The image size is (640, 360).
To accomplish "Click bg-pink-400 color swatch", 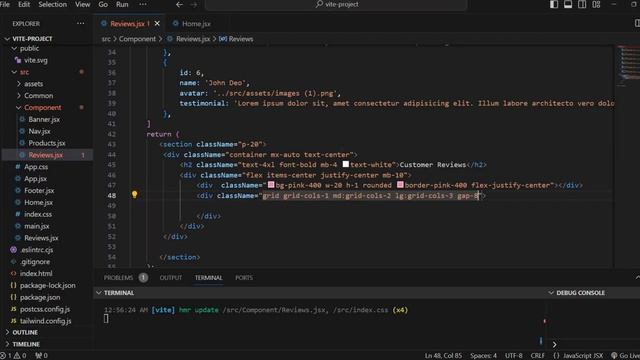I will coord(271,185).
